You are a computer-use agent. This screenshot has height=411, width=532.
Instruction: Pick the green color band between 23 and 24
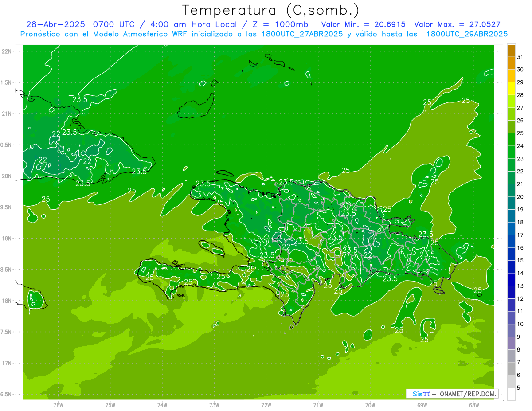coord(511,153)
